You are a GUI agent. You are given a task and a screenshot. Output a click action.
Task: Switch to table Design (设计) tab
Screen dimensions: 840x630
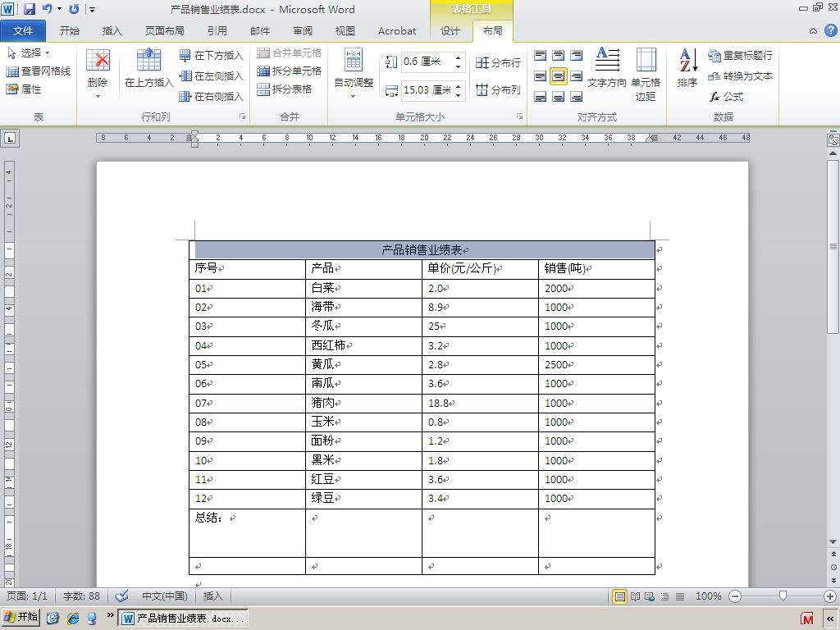point(450,31)
